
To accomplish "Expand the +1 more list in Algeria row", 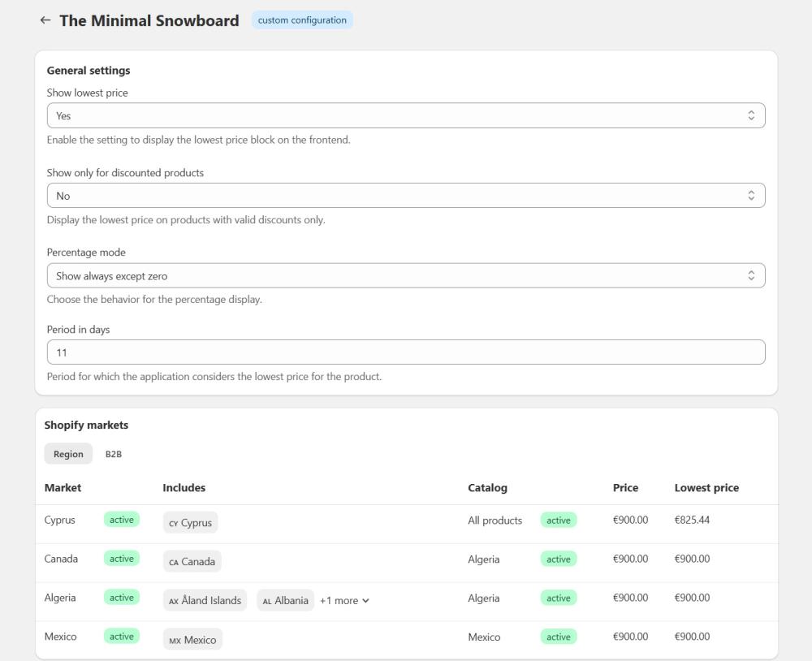I will (344, 600).
